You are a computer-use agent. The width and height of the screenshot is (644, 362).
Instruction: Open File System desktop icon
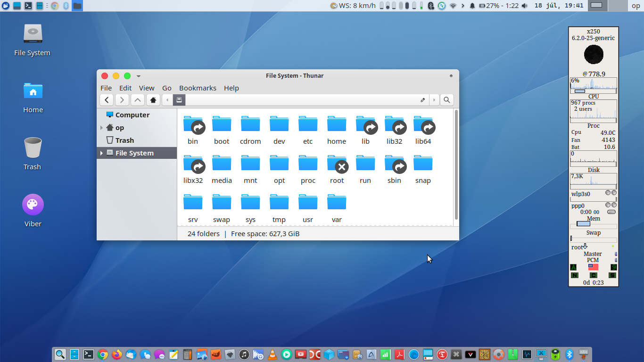(x=33, y=40)
